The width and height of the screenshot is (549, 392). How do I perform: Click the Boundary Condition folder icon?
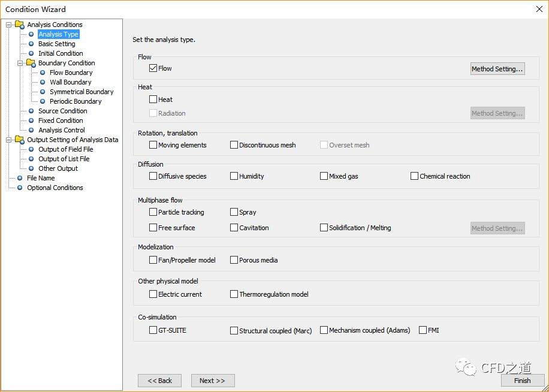31,63
